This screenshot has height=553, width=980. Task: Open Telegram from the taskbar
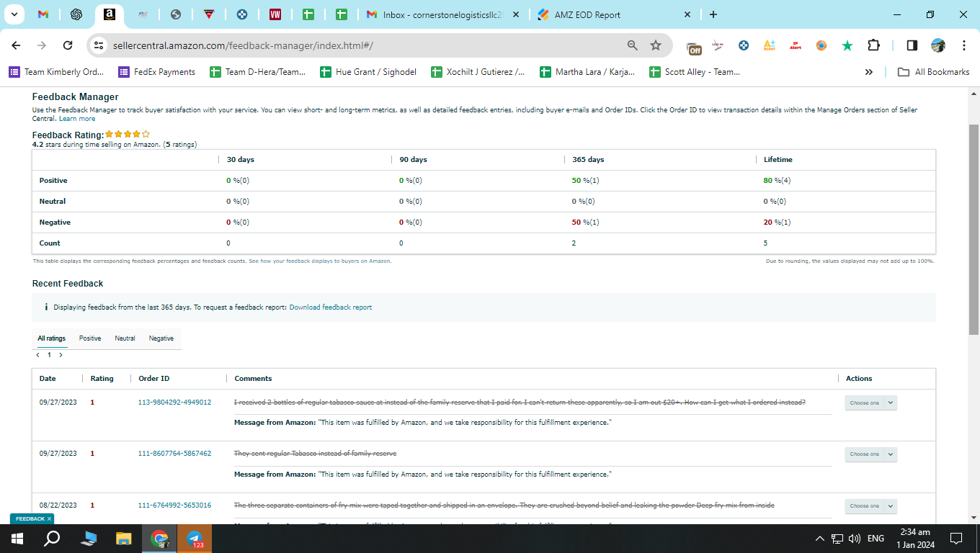[195, 539]
